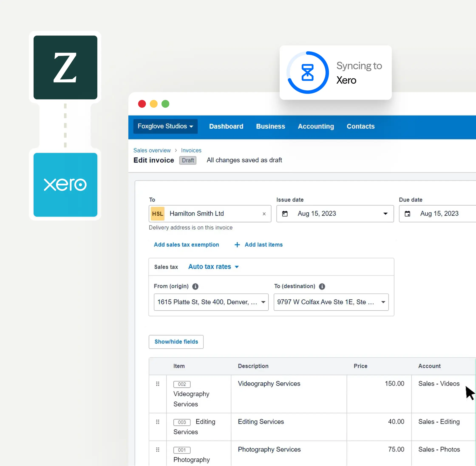This screenshot has width=476, height=466.
Task: Open the Foxglove Studios organization dropdown
Action: point(165,126)
